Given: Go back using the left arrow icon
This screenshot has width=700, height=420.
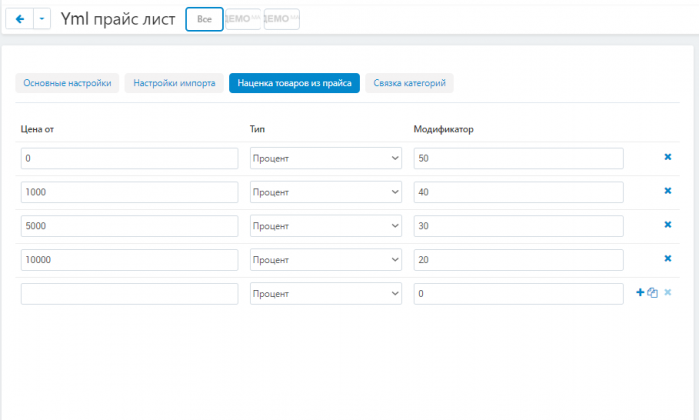Looking at the screenshot, I should tap(20, 19).
